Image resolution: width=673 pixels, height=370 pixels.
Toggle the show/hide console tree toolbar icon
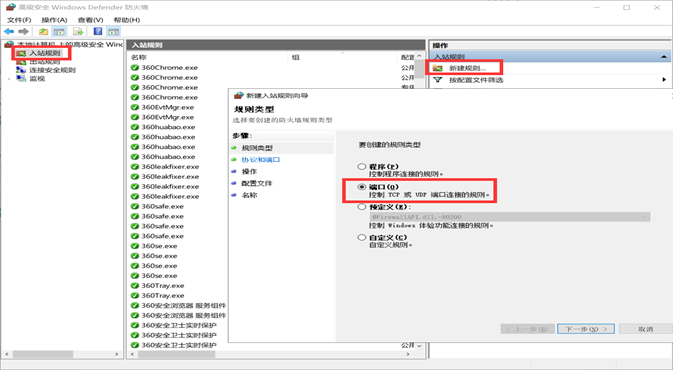(x=59, y=31)
